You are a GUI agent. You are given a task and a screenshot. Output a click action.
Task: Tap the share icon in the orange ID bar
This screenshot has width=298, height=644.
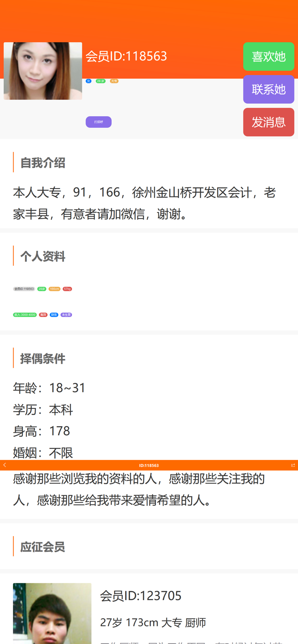pyautogui.click(x=293, y=465)
